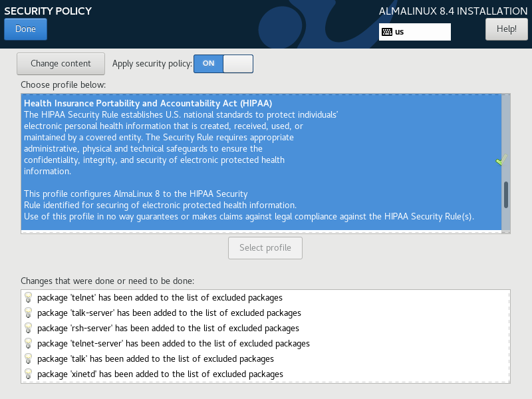Toggle the Apply security policy switch
This screenshot has width=532, height=399.
[223, 64]
